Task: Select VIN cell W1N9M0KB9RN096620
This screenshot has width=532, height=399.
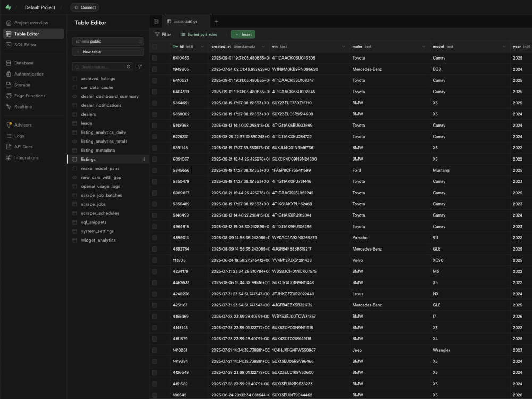Action: point(310,69)
